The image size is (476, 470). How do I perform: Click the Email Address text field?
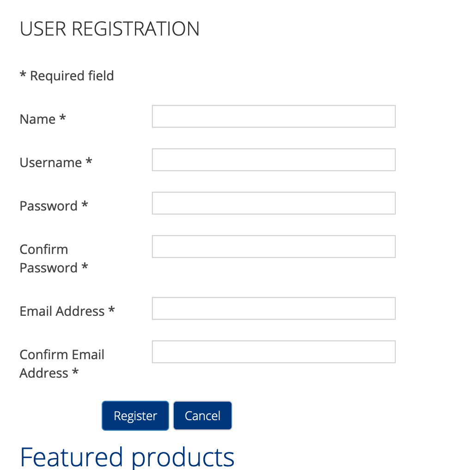[x=274, y=308]
